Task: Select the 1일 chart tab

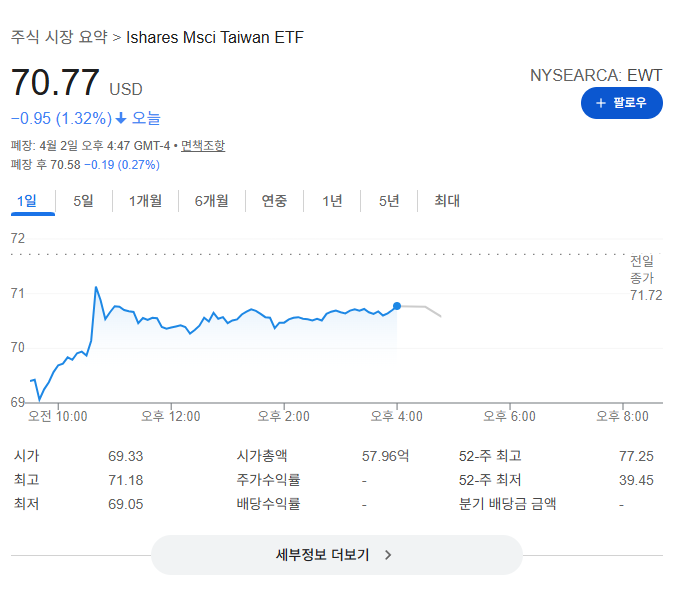Action: 27,201
